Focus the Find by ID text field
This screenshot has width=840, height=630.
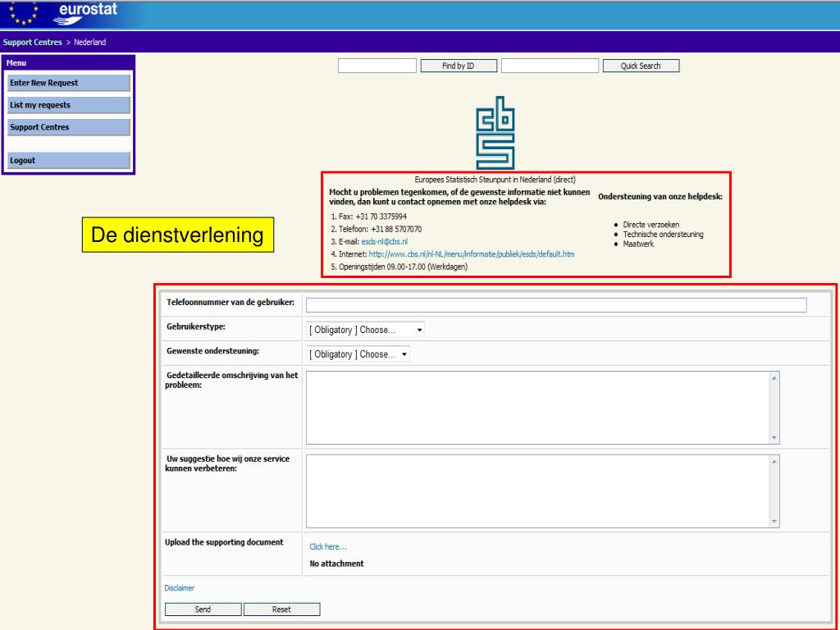377,66
